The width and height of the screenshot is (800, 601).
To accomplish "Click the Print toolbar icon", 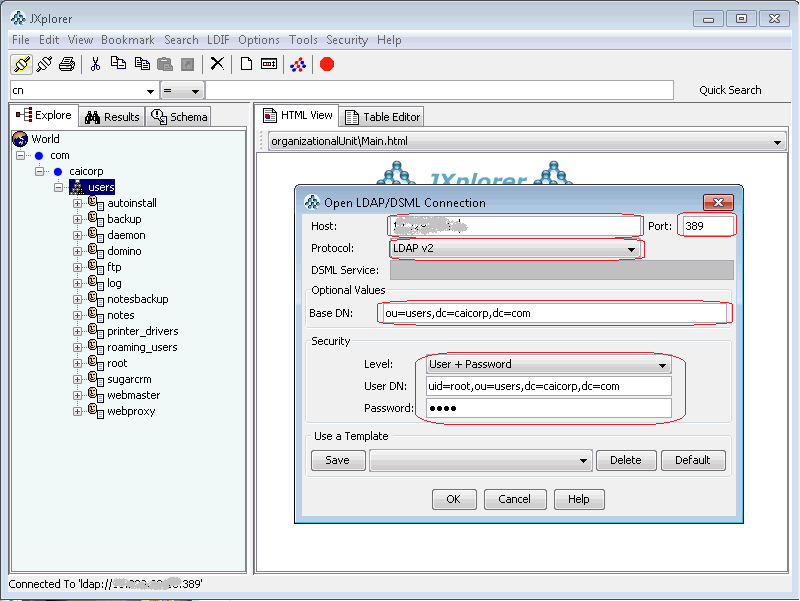I will coord(67,64).
